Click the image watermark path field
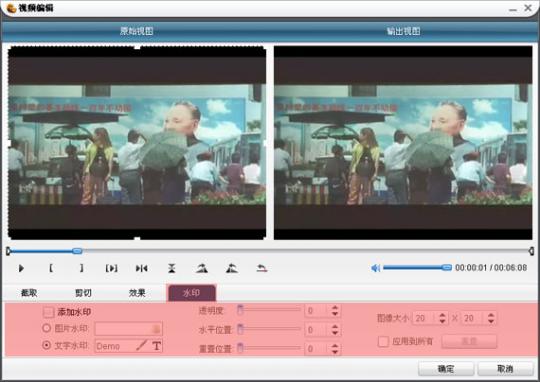The width and height of the screenshot is (540, 382). coord(128,329)
